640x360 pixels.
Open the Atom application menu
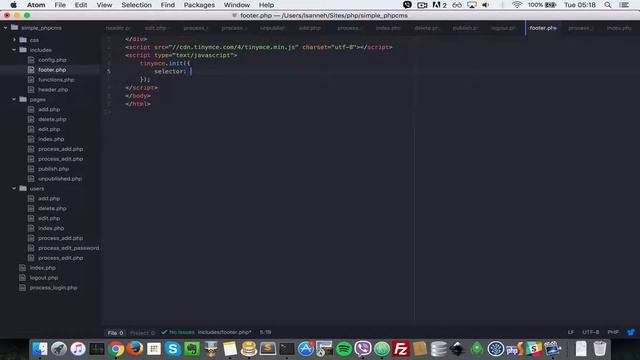[x=36, y=5]
